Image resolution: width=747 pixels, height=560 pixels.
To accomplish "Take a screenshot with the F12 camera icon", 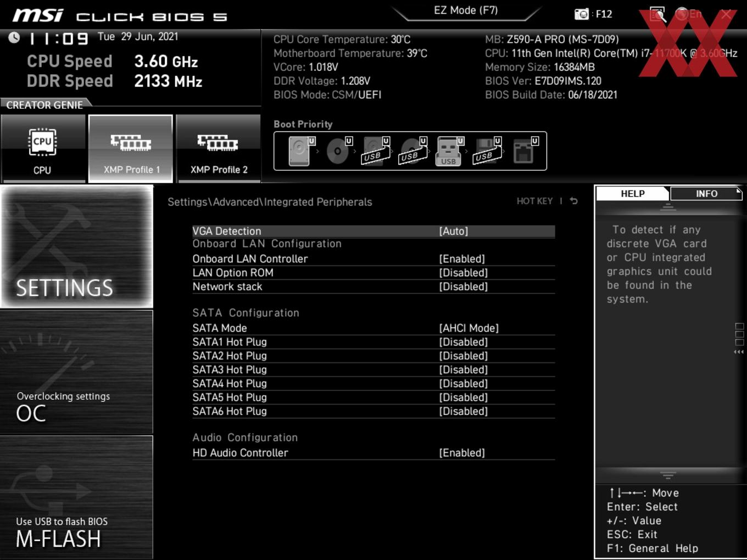I will [581, 14].
